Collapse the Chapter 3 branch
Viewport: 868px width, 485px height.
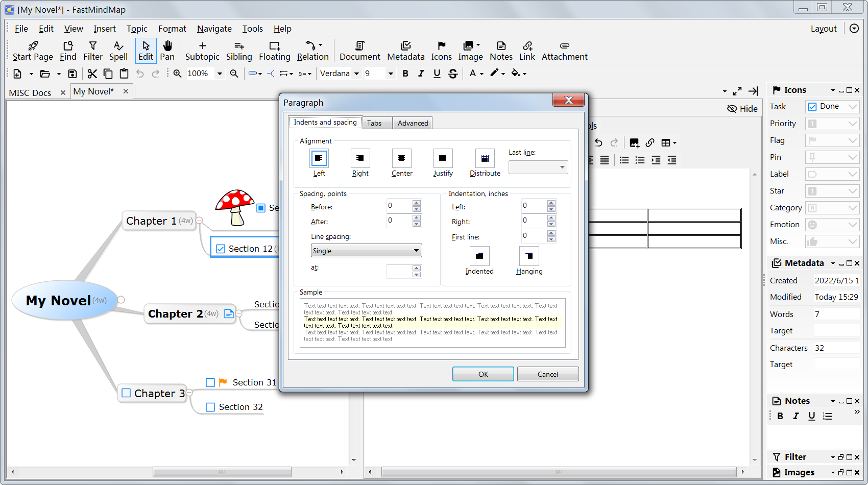[x=189, y=393]
